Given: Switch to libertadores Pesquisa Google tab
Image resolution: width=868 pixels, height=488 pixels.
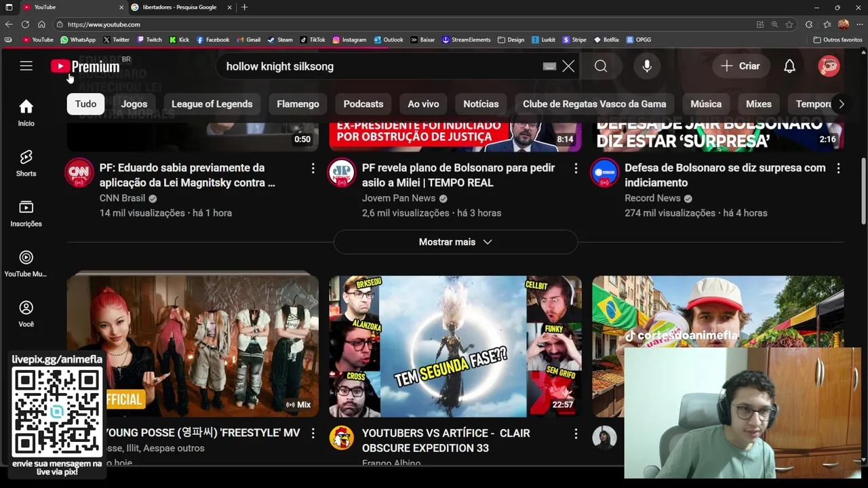Looking at the screenshot, I should pos(180,7).
